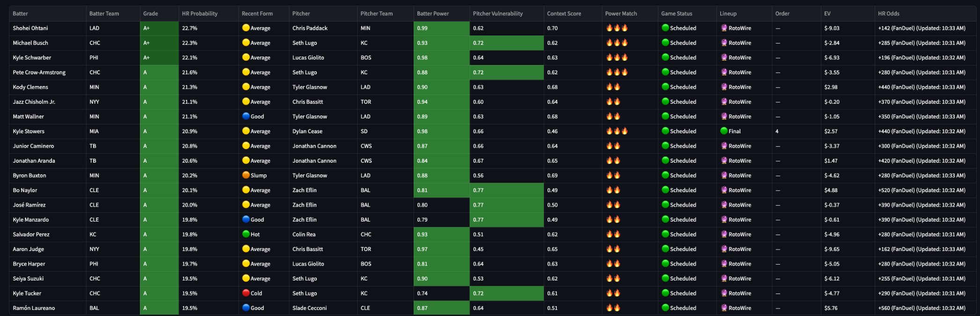
Task: Click purple RotoWire icon in Ramón Laureano row
Action: coord(724,308)
